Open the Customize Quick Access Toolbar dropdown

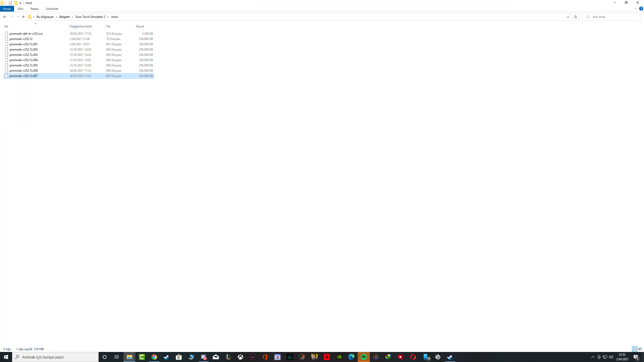(20, 3)
